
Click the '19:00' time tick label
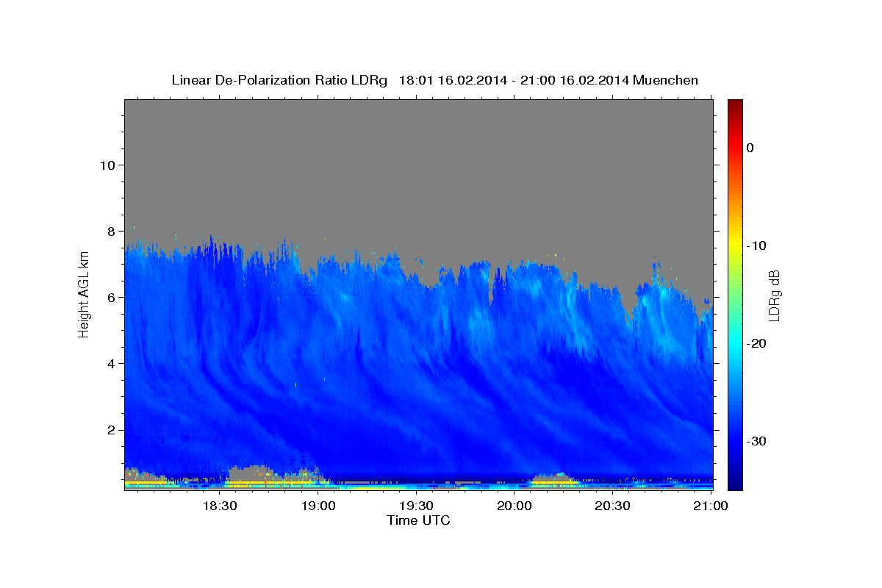click(x=318, y=506)
